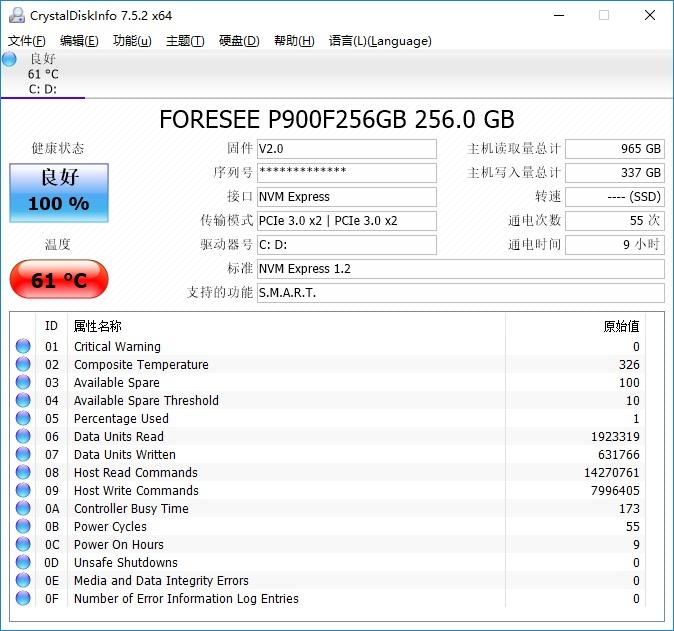
Task: Open the 语言(L)(Language) menu
Action: click(380, 41)
